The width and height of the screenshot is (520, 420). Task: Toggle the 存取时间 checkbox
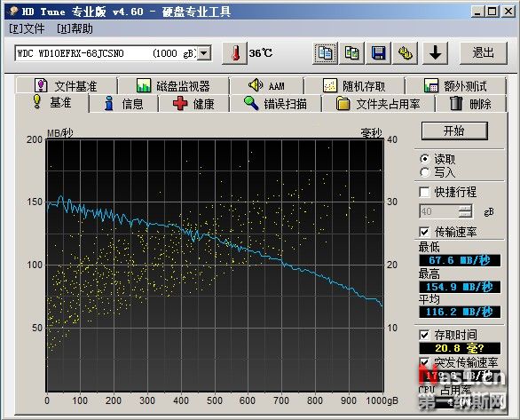[424, 335]
